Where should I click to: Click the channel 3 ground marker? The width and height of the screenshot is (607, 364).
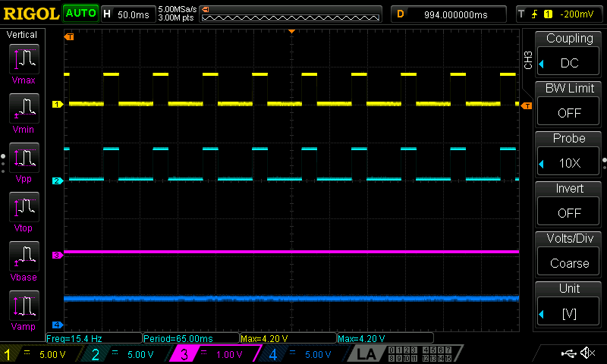click(x=58, y=255)
